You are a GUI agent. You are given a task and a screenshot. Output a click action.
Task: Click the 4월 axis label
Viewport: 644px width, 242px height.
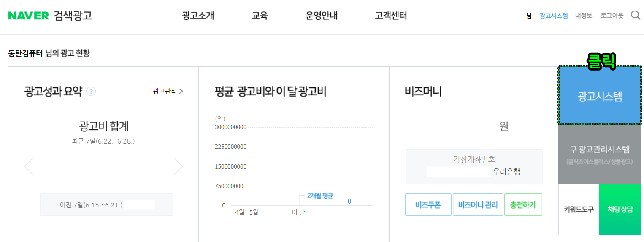(x=240, y=212)
